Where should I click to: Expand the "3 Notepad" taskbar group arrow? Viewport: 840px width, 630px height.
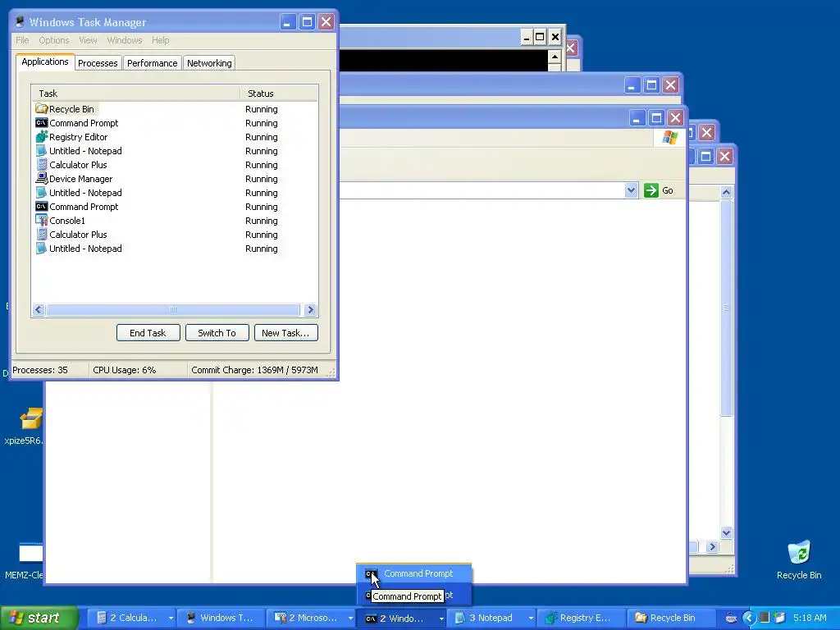(x=531, y=618)
